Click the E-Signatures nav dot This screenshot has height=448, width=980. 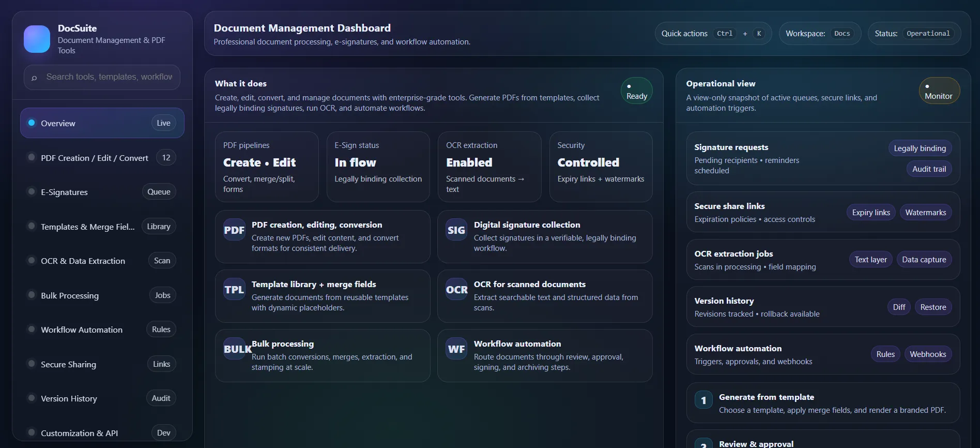32,191
